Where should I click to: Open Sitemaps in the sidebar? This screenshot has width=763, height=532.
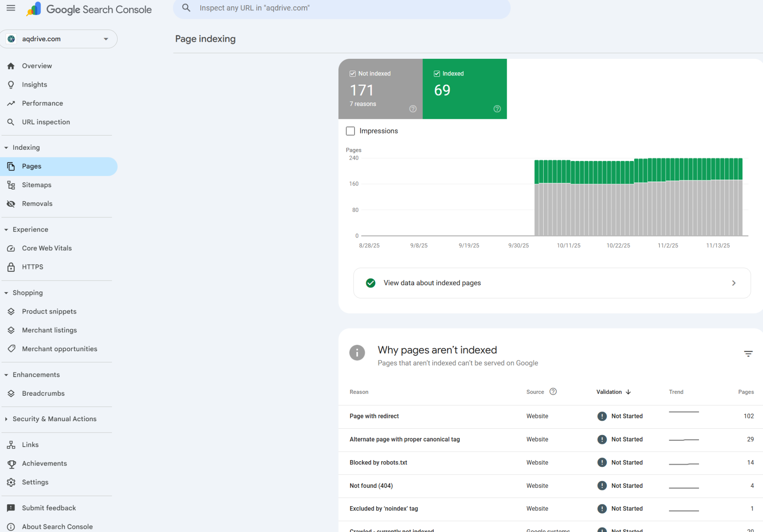click(x=37, y=185)
